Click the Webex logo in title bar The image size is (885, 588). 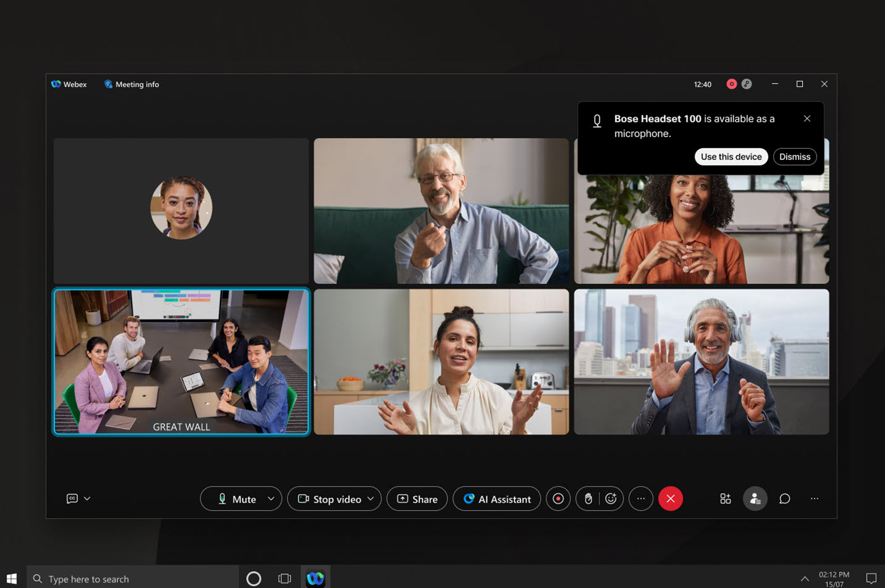[56, 84]
